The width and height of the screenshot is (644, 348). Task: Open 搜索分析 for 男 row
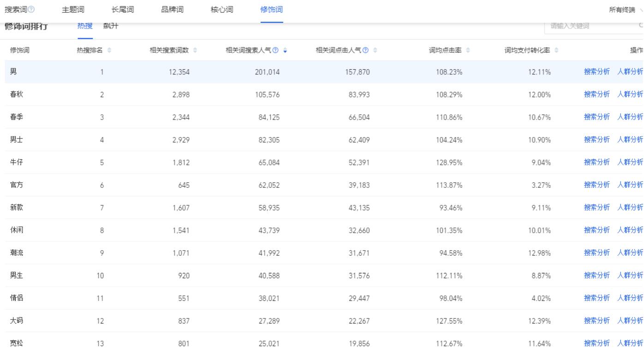click(597, 72)
